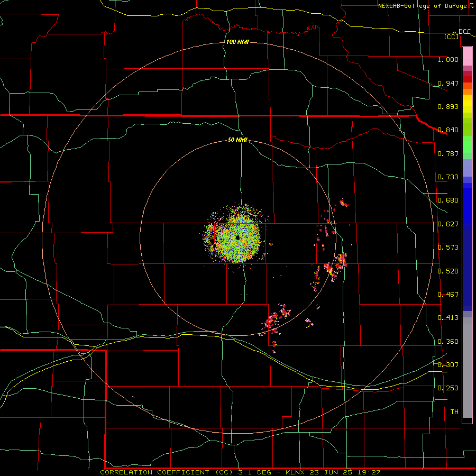Click the Correlation Coefficient KLNX caption

point(240,472)
